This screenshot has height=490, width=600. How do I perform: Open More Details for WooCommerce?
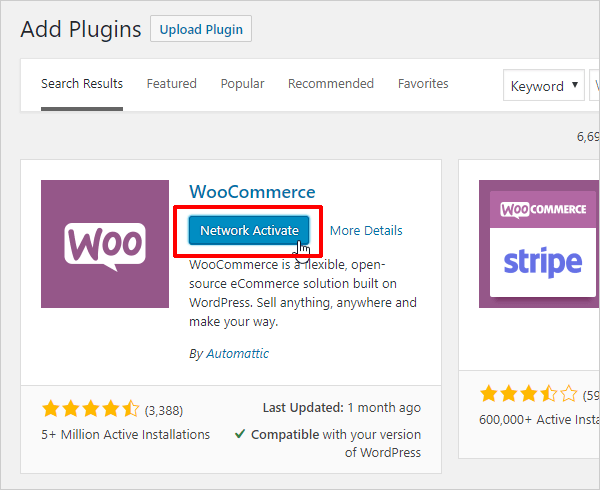click(x=366, y=231)
